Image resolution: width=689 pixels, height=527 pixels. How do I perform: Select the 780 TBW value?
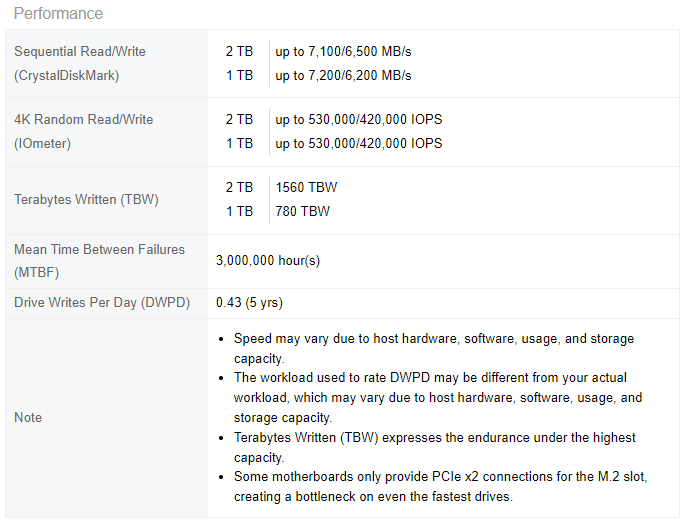click(x=302, y=211)
